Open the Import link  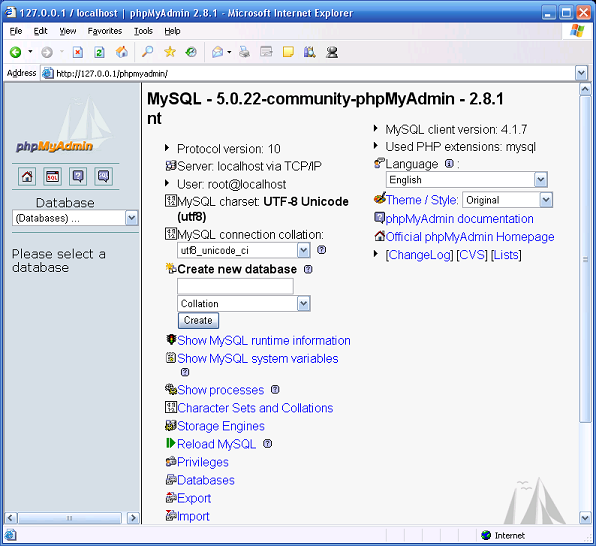click(193, 516)
